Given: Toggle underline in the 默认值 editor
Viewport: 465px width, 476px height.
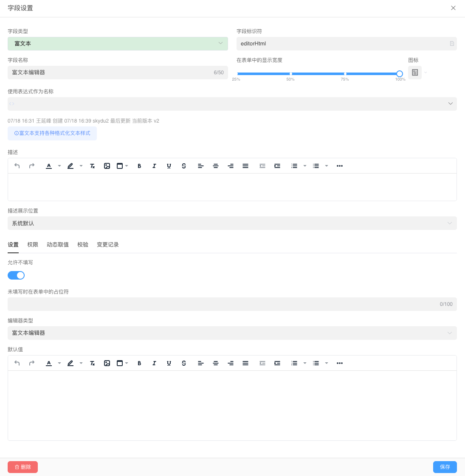Looking at the screenshot, I should tap(169, 363).
